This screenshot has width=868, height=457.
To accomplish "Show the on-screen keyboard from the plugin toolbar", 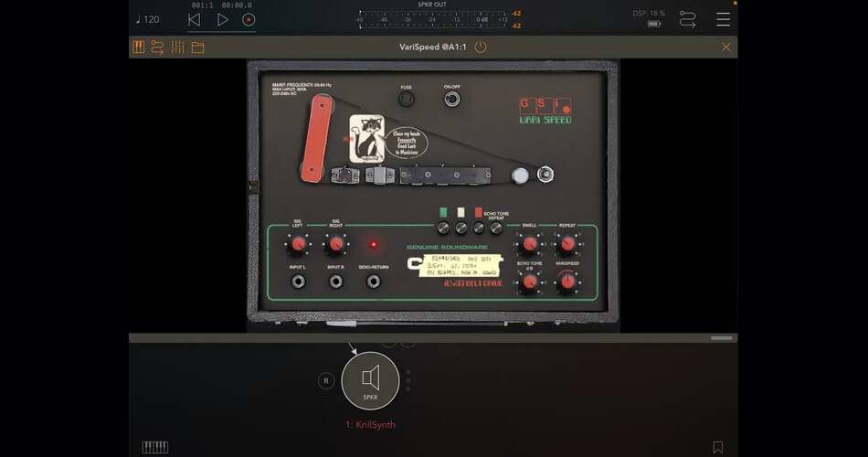I will 138,48.
